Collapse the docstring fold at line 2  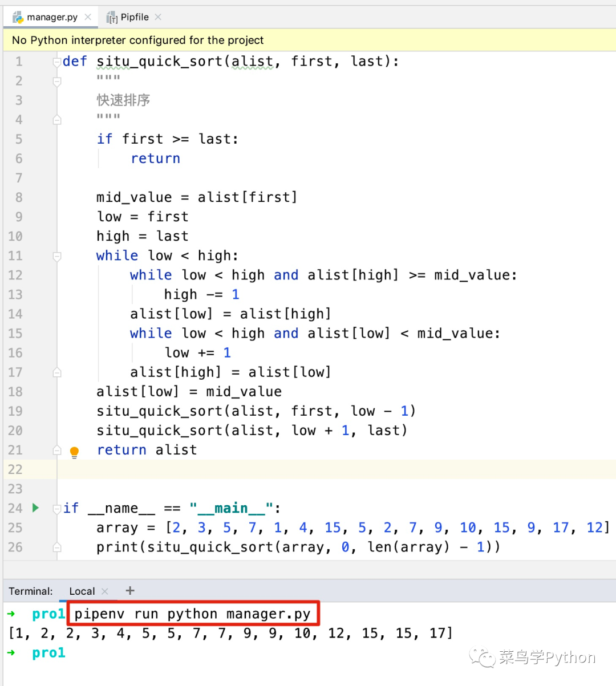coord(57,82)
